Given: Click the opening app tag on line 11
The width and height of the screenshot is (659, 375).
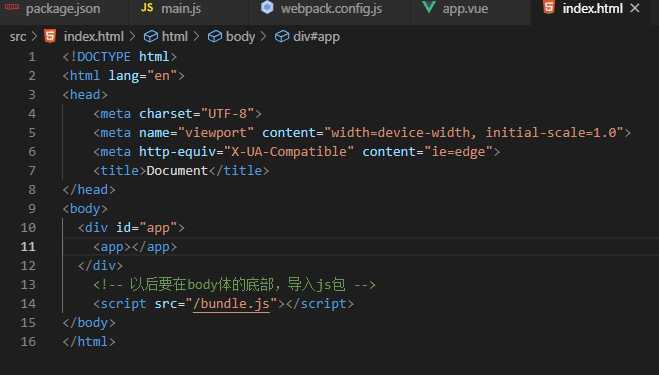Looking at the screenshot, I should [112, 247].
